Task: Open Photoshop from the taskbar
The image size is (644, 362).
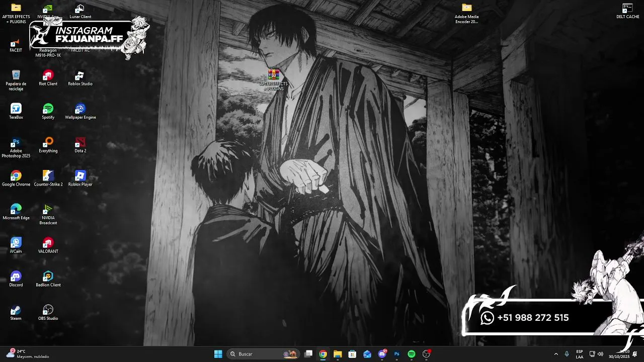Action: (x=396, y=354)
